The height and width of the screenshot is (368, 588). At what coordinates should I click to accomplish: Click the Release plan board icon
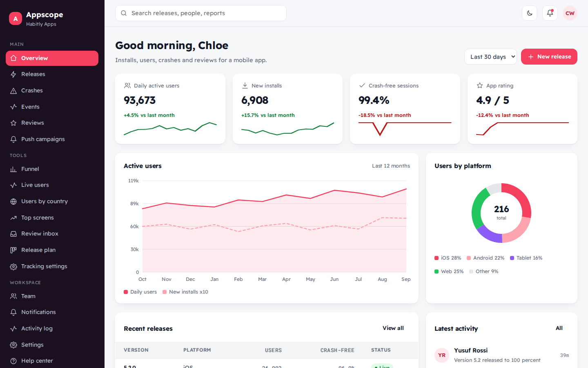(x=13, y=250)
